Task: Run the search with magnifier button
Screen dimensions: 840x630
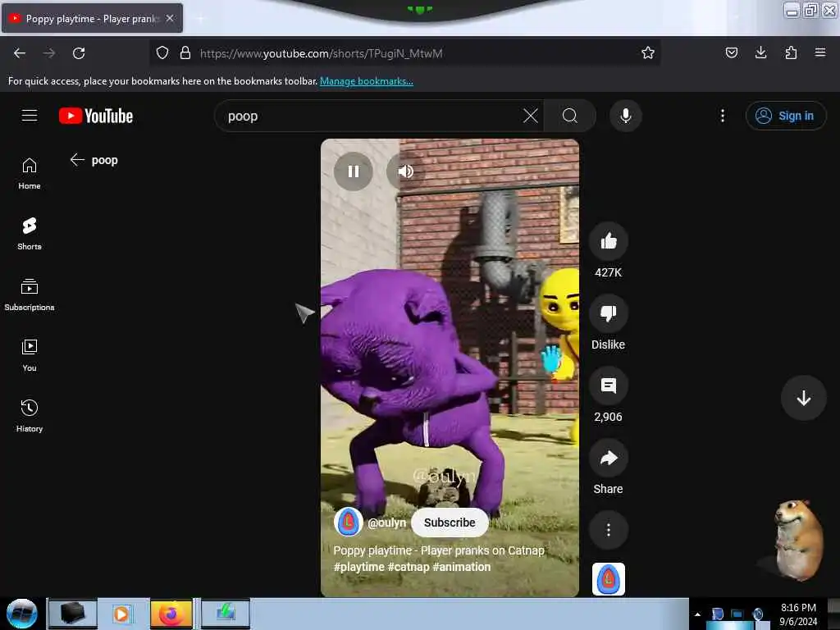Action: [570, 116]
